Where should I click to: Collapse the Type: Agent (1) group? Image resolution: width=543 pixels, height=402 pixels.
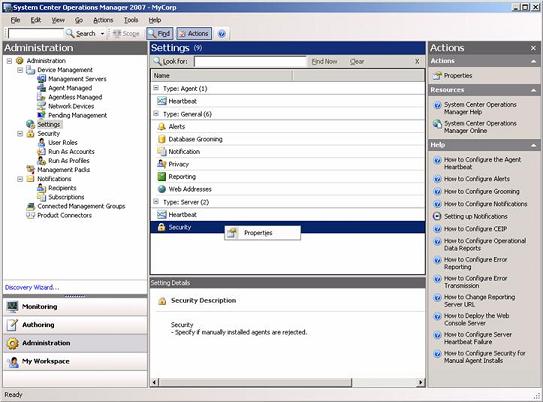click(156, 88)
